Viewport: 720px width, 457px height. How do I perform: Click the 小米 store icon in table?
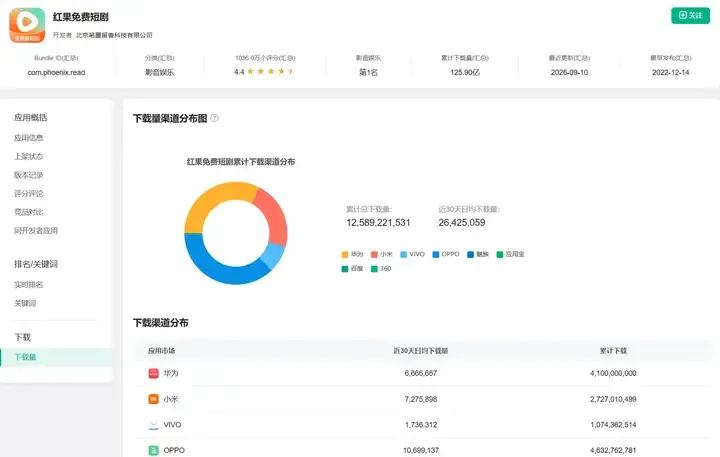(153, 399)
